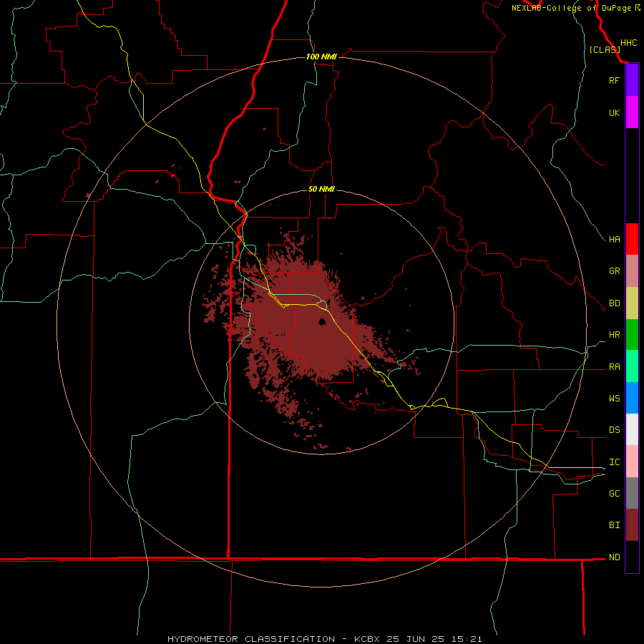Pick the dark green HR legend swatch
Image resolution: width=644 pixels, height=644 pixels.
point(632,335)
